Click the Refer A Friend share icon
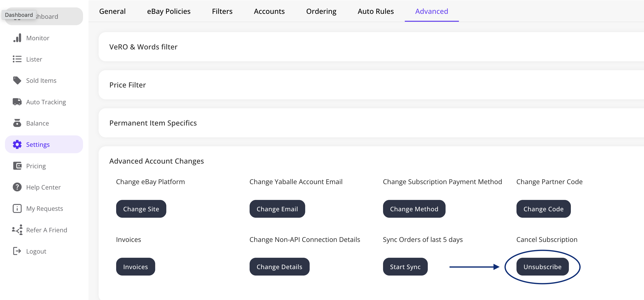 pyautogui.click(x=17, y=230)
